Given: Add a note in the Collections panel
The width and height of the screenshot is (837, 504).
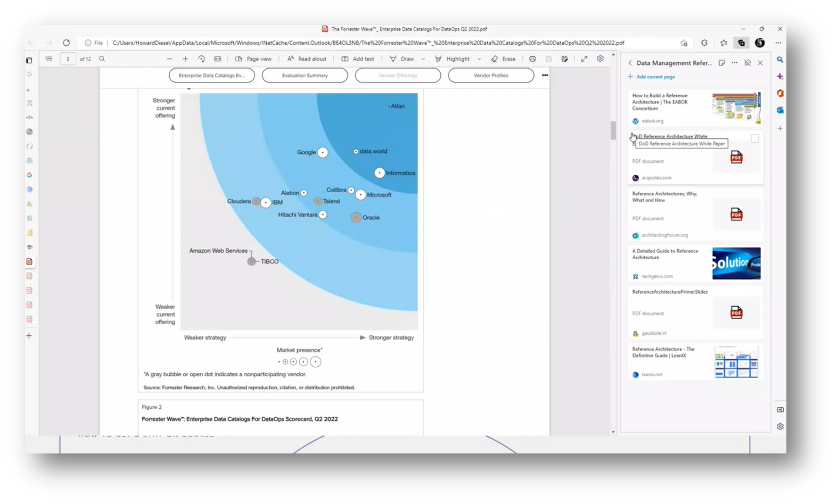Looking at the screenshot, I should (x=721, y=63).
